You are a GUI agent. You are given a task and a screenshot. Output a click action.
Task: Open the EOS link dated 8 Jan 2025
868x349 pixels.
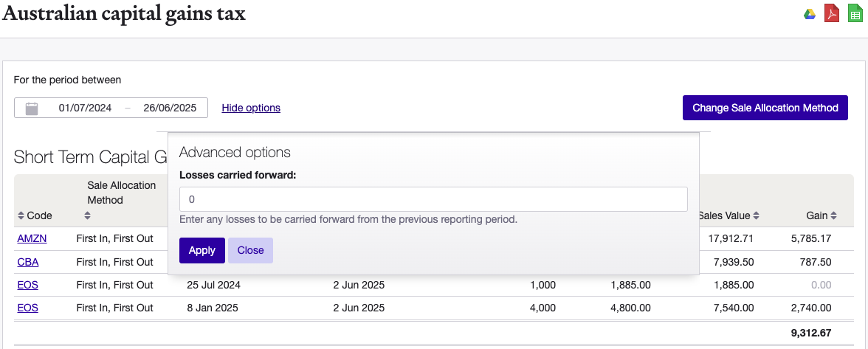click(27, 308)
